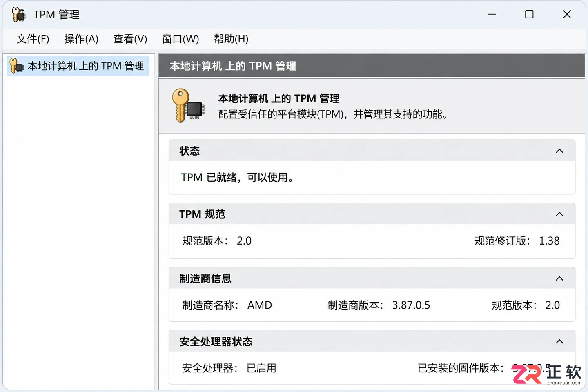Viewport: 588px width, 392px height.
Task: Open the 帮助(H) menu
Action: tap(231, 39)
